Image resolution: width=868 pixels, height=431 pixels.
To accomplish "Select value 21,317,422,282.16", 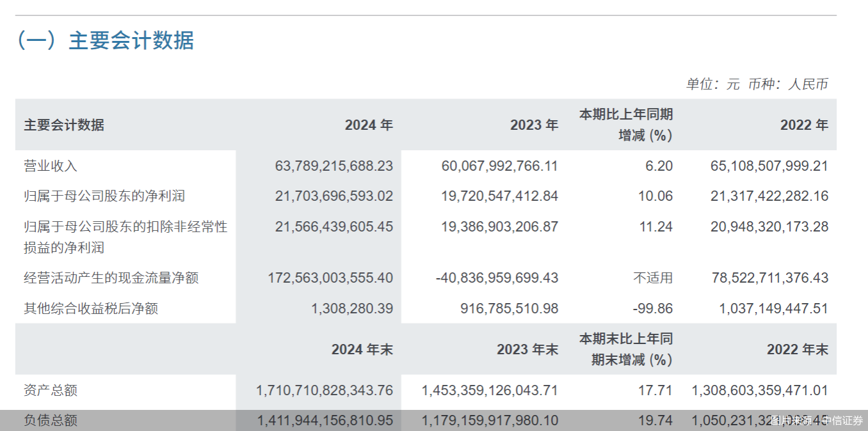I will [769, 196].
